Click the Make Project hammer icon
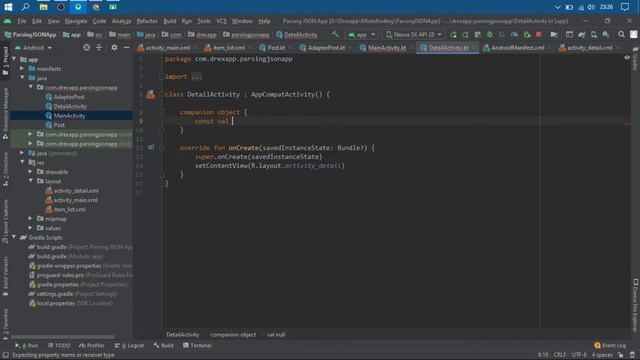Viewport: 640px width, 360px height. point(335,35)
